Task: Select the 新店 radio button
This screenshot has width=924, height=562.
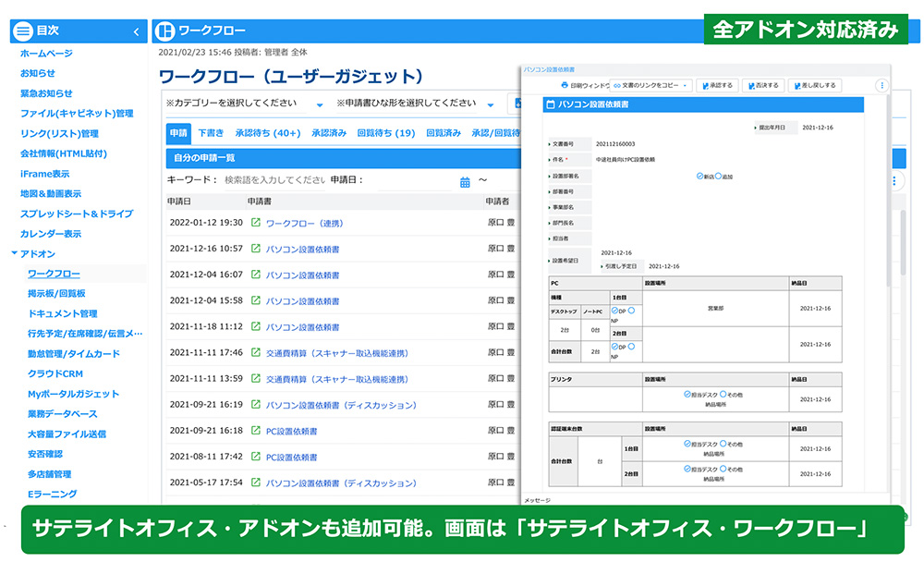Action: click(x=699, y=176)
